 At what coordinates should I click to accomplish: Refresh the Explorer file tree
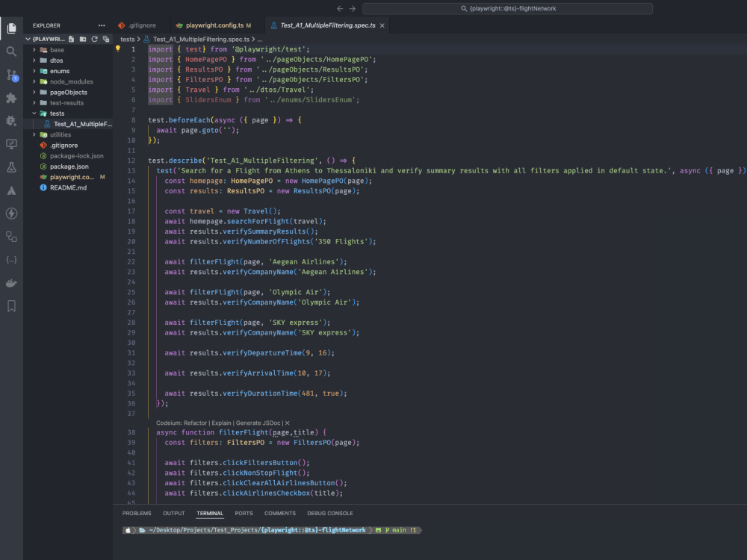pyautogui.click(x=94, y=39)
